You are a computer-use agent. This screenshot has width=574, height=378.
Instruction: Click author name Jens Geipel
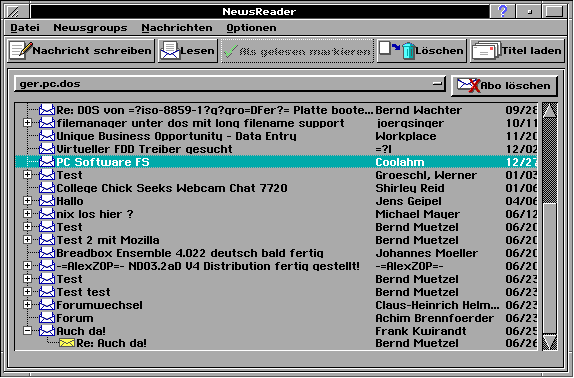pos(408,201)
